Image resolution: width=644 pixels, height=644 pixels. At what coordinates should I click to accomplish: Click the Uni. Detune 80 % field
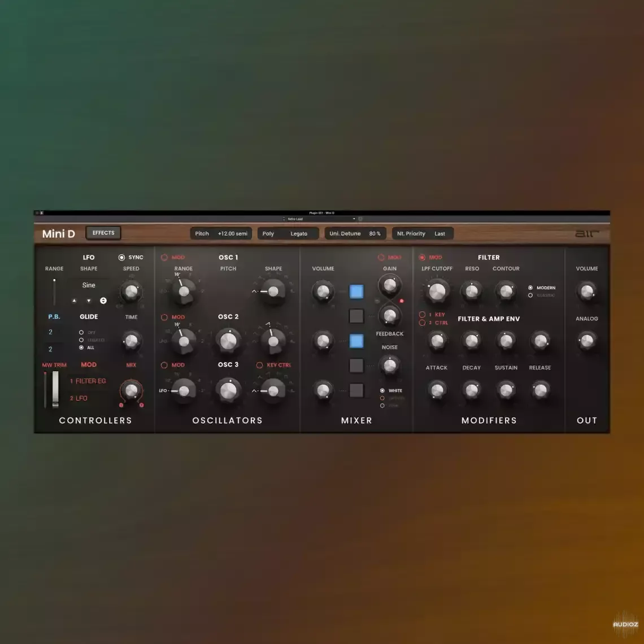(x=355, y=234)
